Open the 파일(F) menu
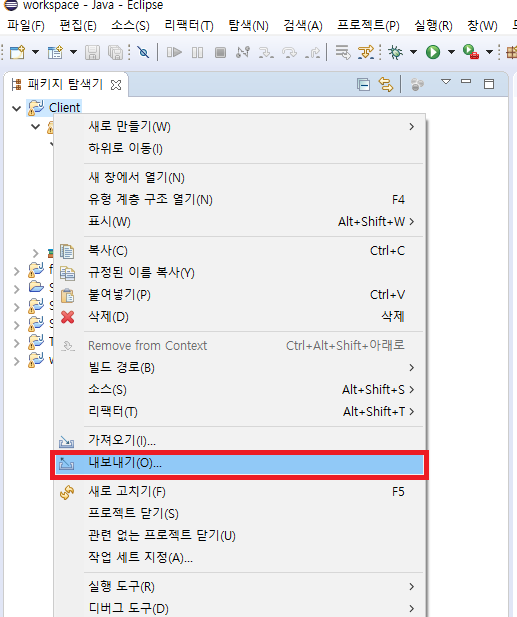 pos(26,26)
